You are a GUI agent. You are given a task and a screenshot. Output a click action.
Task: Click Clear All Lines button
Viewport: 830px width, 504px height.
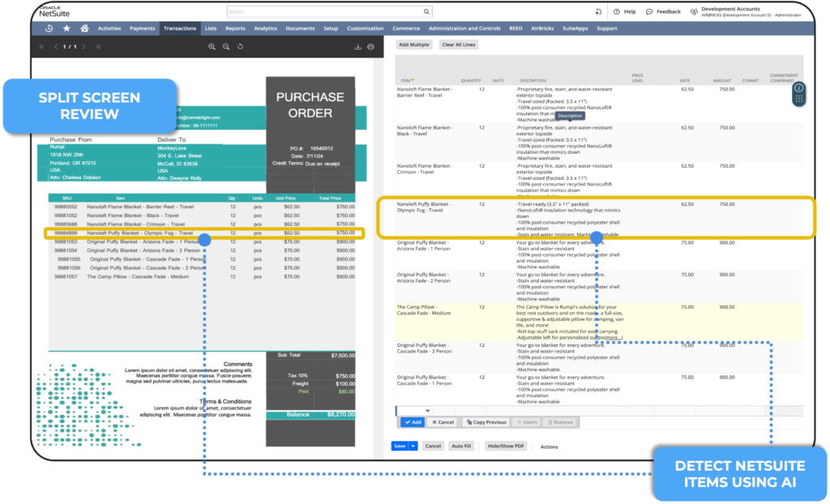click(459, 45)
